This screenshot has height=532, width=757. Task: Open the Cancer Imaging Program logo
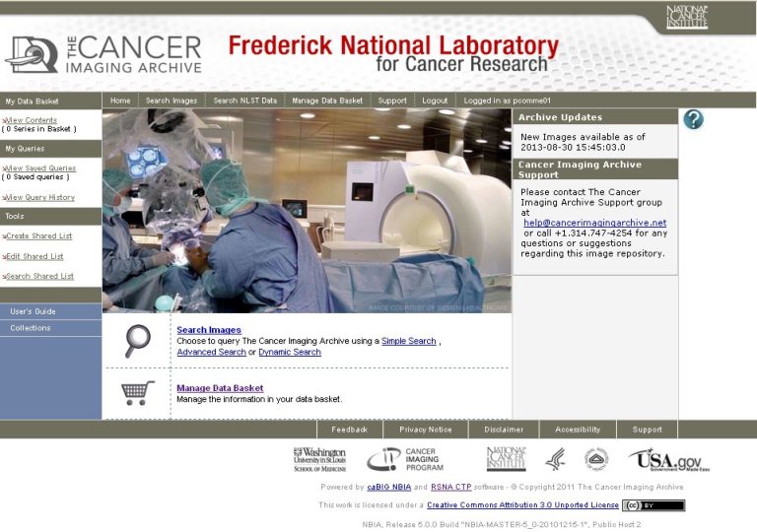[x=404, y=459]
